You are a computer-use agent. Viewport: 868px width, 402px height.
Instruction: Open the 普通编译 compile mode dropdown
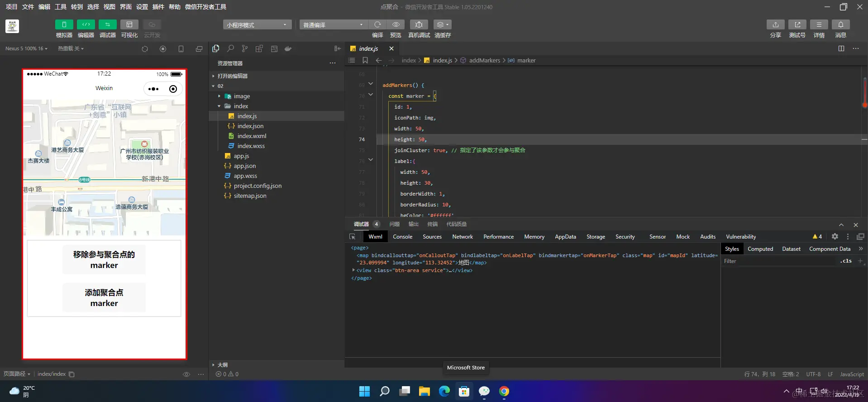(333, 25)
